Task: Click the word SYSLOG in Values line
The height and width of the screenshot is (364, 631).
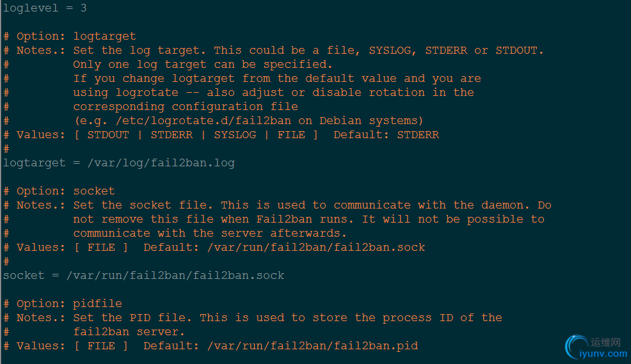Action: click(235, 135)
